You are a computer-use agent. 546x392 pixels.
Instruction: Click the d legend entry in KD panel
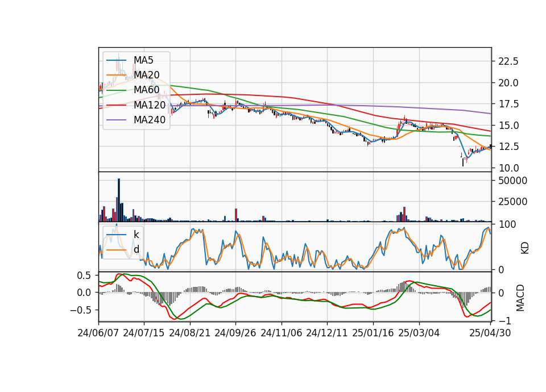[136, 249]
